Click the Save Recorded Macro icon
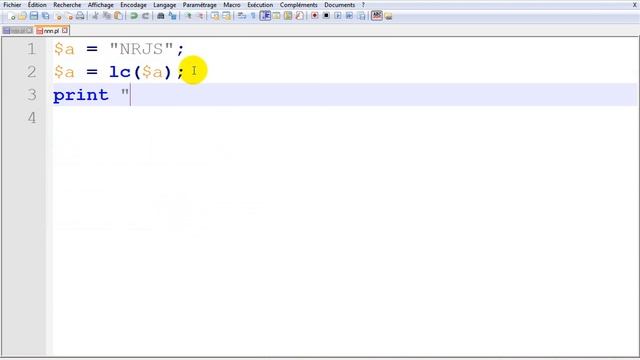Screen dimensions: 640x360 click(x=361, y=16)
